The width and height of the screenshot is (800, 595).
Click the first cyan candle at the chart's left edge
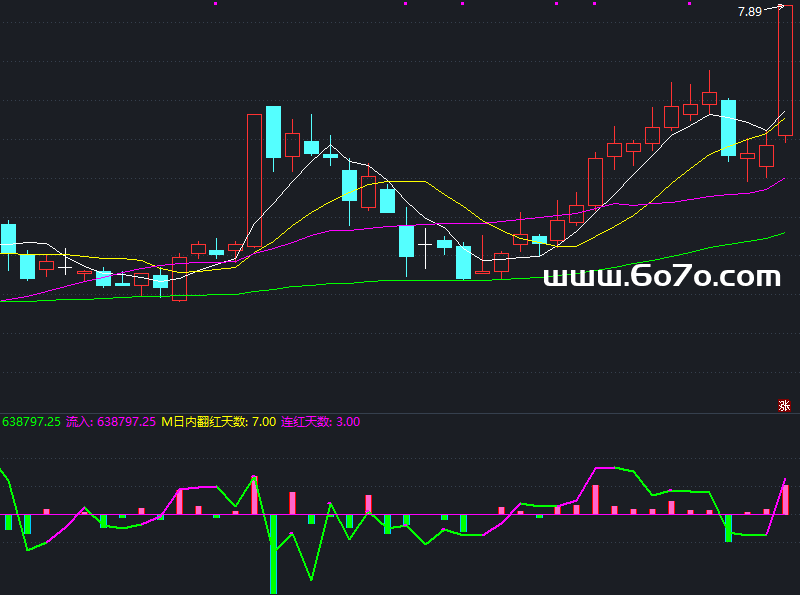pyautogui.click(x=9, y=239)
